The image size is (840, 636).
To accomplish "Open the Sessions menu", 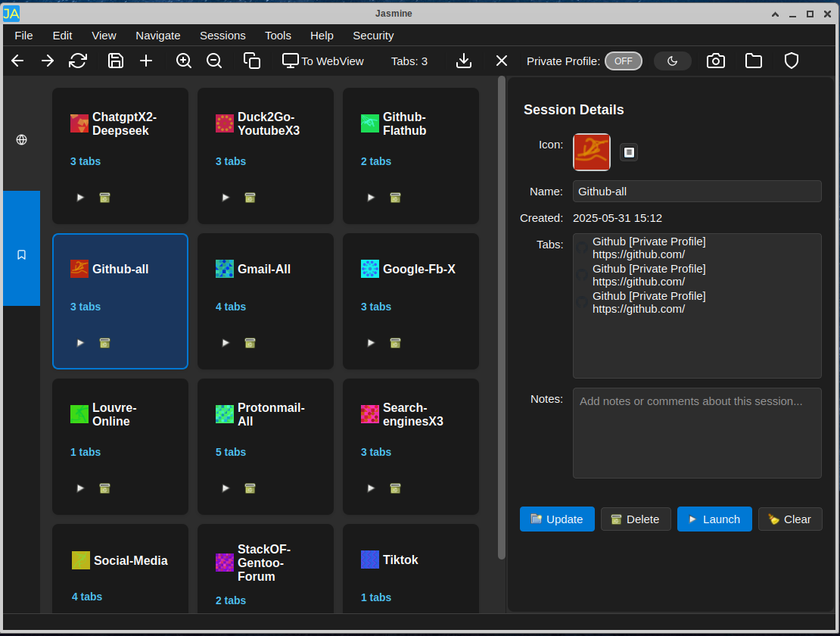I will [x=222, y=35].
